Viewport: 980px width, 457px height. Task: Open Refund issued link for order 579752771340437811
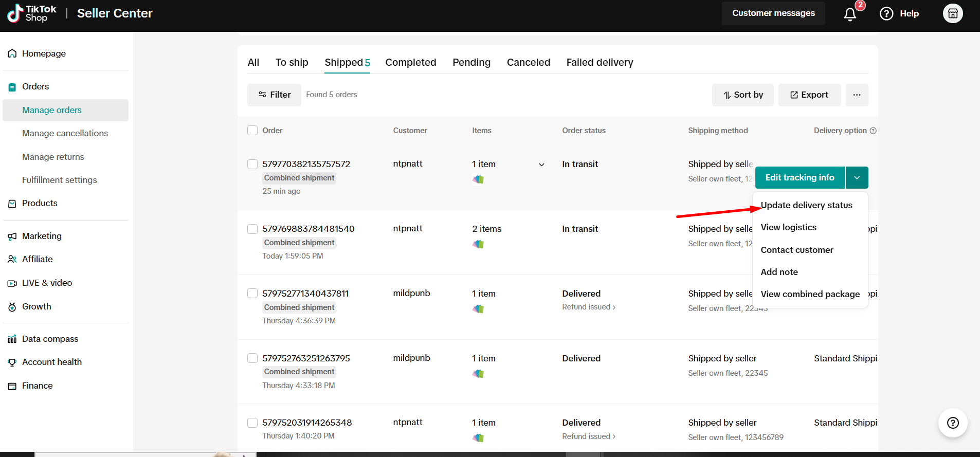point(588,307)
